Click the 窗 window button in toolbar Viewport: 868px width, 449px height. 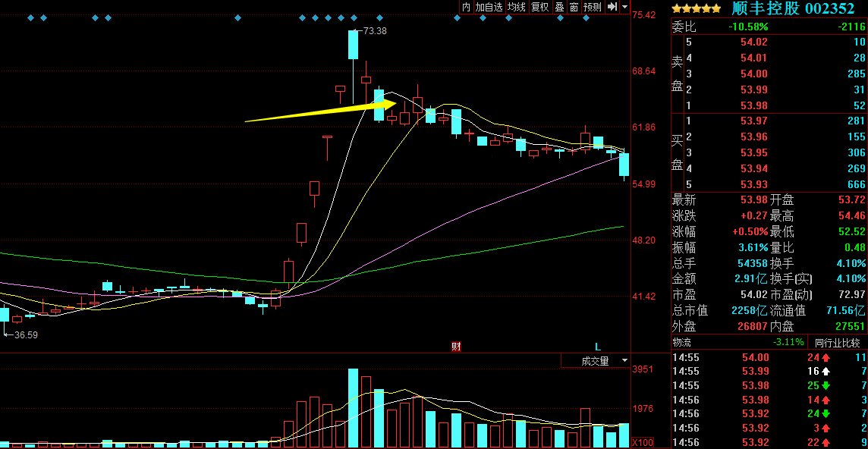pyautogui.click(x=574, y=7)
